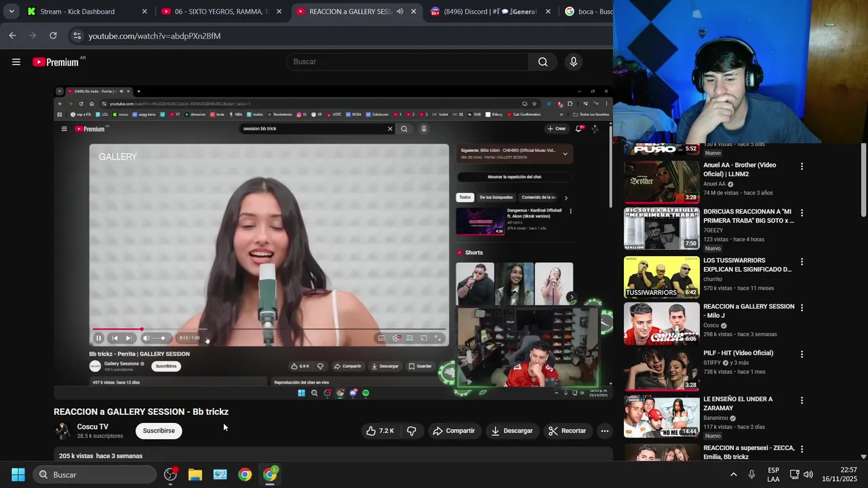
Task: Open options menu for Anuel AA - Brother
Action: (x=802, y=166)
